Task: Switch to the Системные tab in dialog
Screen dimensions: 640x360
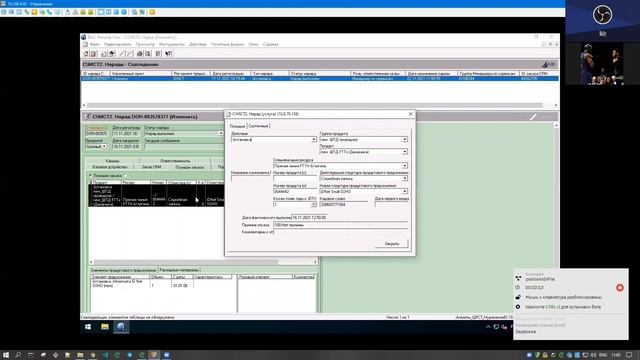Action: (x=258, y=126)
